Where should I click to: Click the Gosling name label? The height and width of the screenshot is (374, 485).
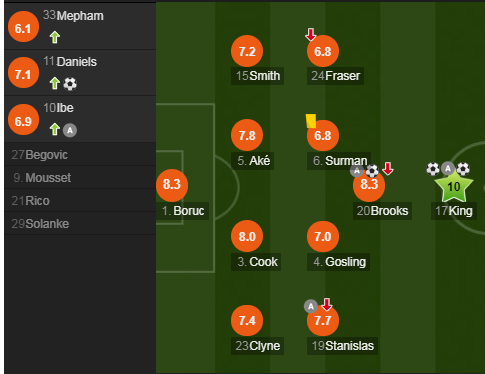(x=338, y=262)
